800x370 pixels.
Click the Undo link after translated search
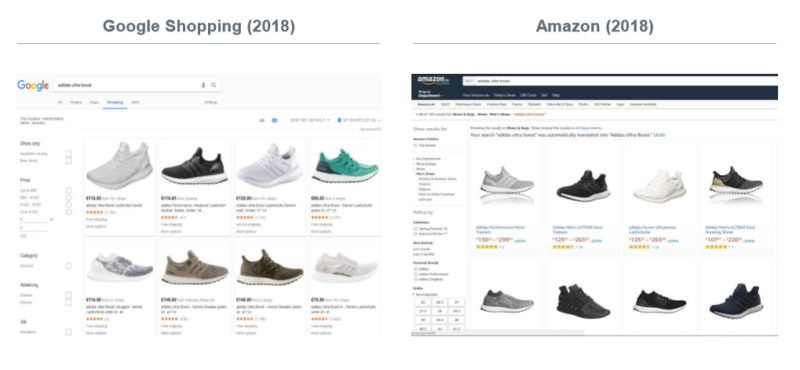point(659,135)
